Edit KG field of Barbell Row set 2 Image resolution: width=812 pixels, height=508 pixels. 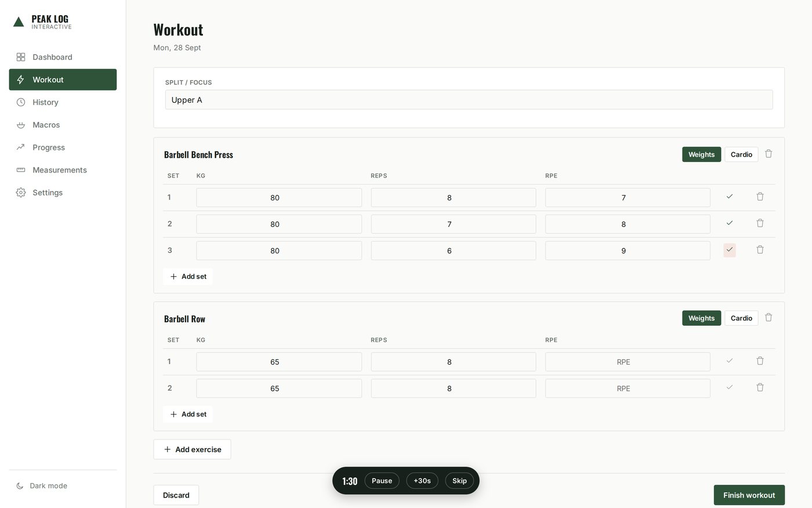pos(279,388)
